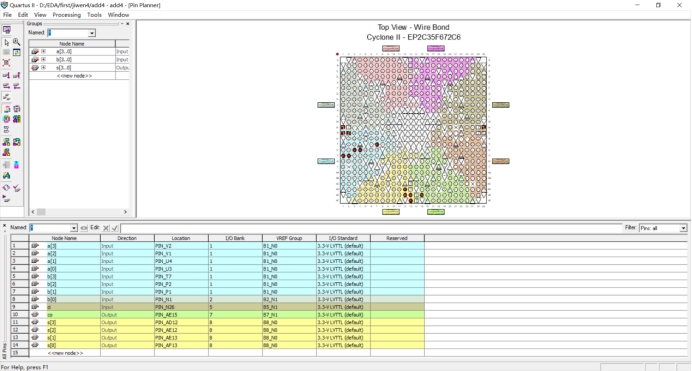This screenshot has width=692, height=371.
Task: Open the Tools menu
Action: tap(94, 15)
